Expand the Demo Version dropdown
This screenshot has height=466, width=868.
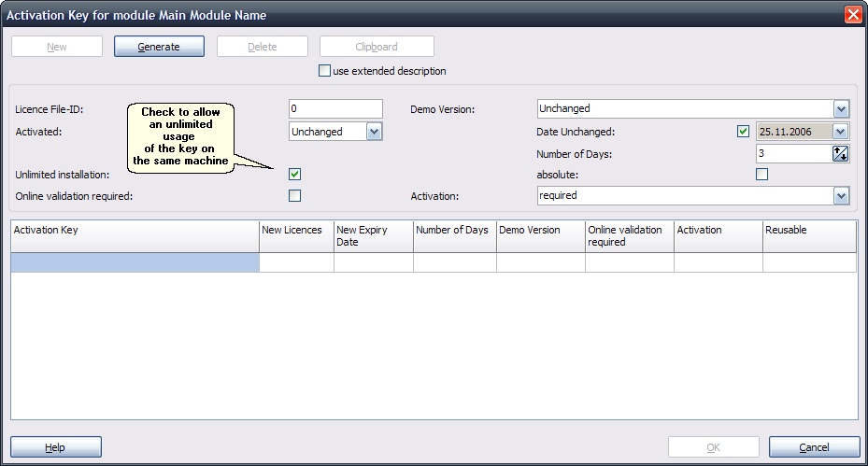[841, 109]
